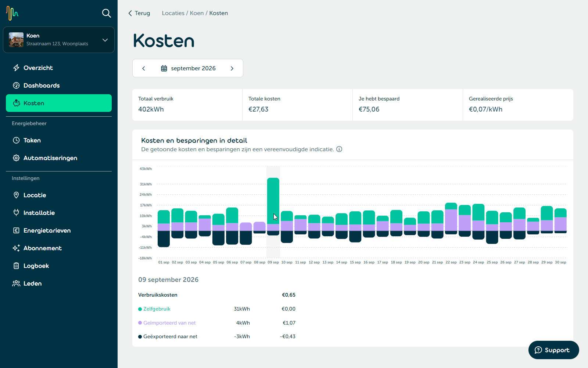588x368 pixels.
Task: Click Geëxporteerd naar net label
Action: (170, 336)
